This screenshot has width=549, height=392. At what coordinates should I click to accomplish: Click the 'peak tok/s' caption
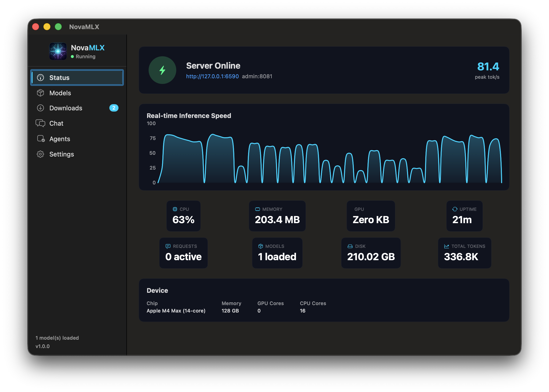coord(487,77)
